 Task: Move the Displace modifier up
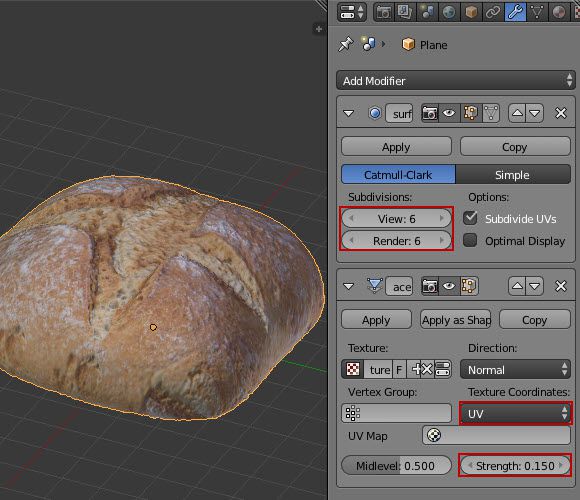[x=517, y=286]
